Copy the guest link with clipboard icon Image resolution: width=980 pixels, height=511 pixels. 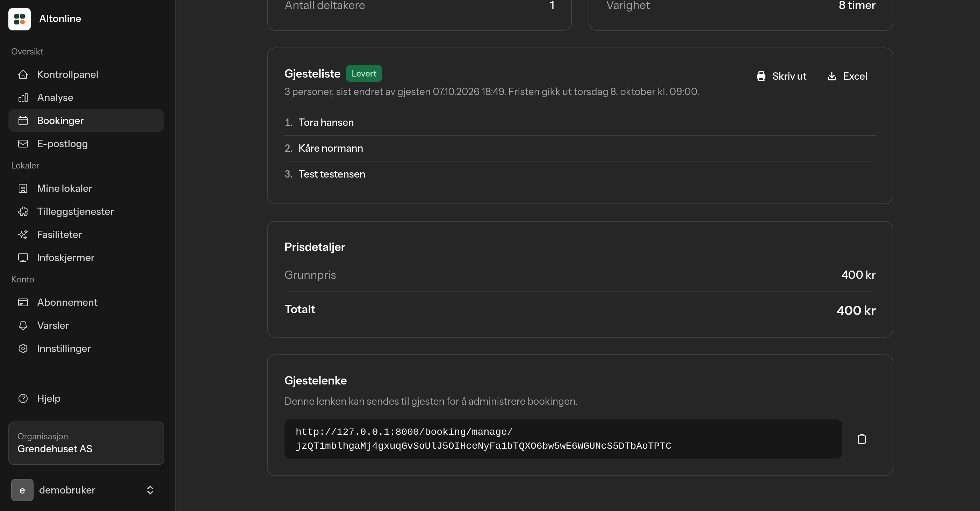(862, 439)
